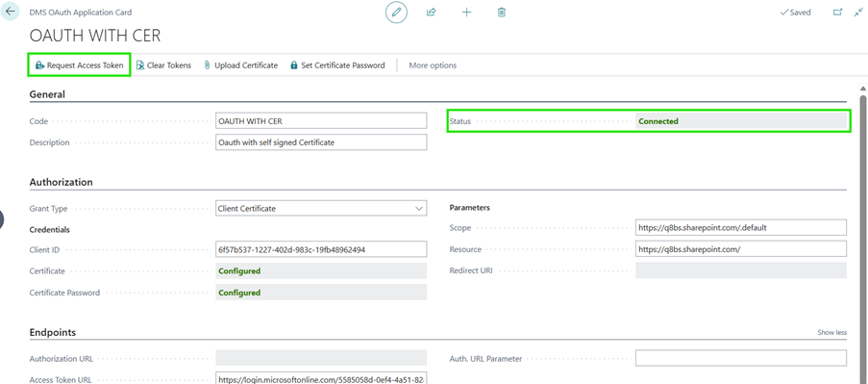This screenshot has width=868, height=384.
Task: Collapse the Endpoints section header
Action: click(x=53, y=332)
